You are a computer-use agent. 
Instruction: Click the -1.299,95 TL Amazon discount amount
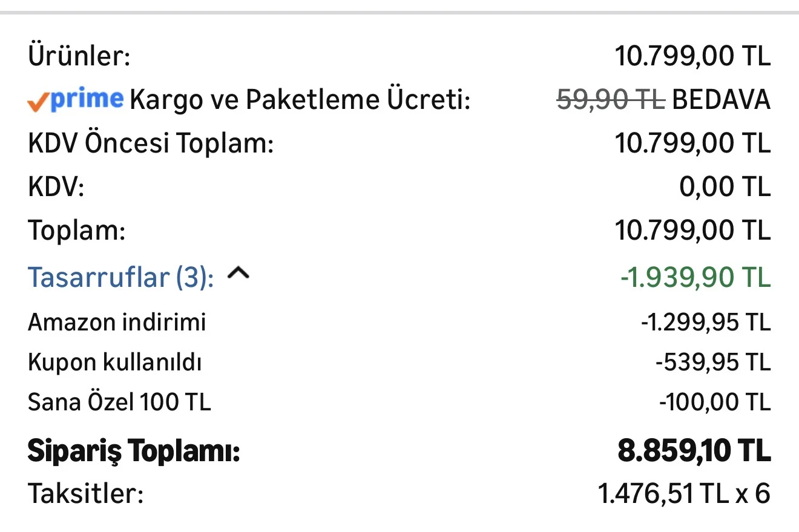[706, 322]
